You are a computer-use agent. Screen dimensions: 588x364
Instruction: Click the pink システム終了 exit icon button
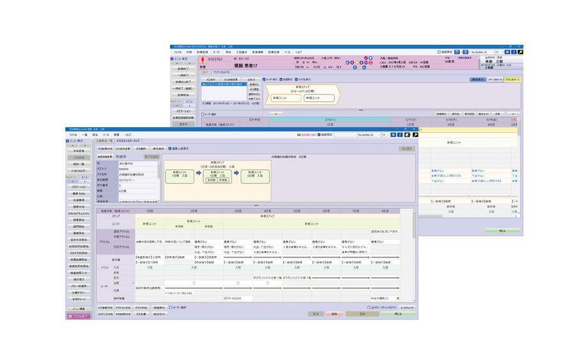pyautogui.click(x=79, y=316)
